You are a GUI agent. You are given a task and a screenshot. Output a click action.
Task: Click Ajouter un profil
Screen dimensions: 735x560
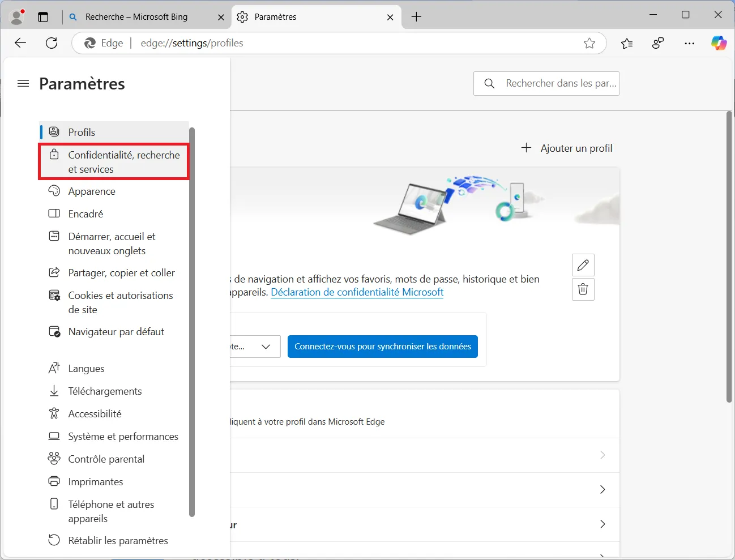566,148
